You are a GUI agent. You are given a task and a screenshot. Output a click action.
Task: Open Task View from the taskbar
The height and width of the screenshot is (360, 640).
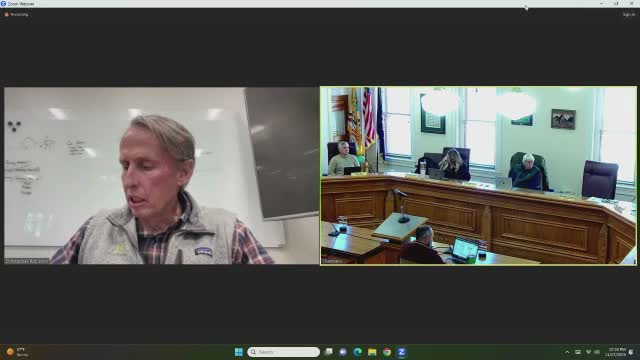(x=329, y=352)
